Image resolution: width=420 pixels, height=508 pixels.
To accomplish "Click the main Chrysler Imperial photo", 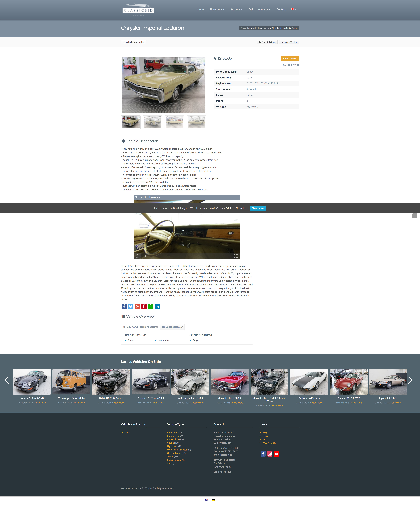I will point(164,85).
